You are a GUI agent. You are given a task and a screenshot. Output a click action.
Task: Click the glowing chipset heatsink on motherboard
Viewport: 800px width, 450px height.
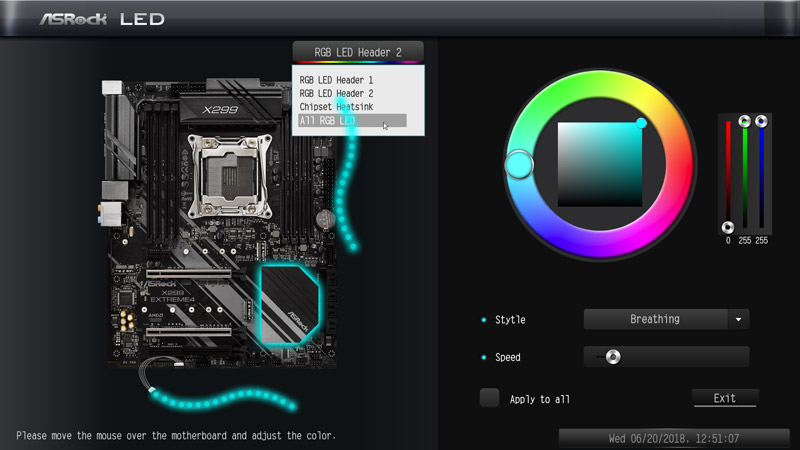click(290, 304)
